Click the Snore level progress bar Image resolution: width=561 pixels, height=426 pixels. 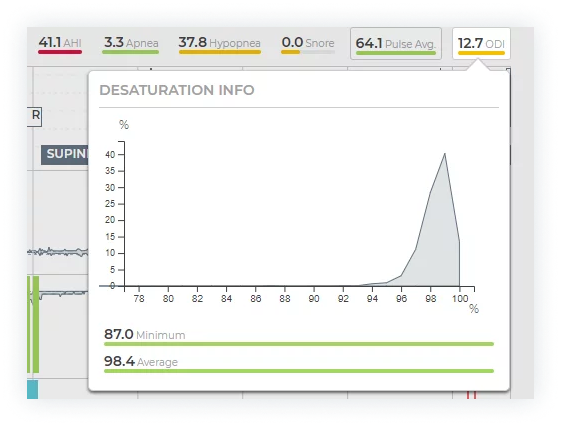coord(308,52)
